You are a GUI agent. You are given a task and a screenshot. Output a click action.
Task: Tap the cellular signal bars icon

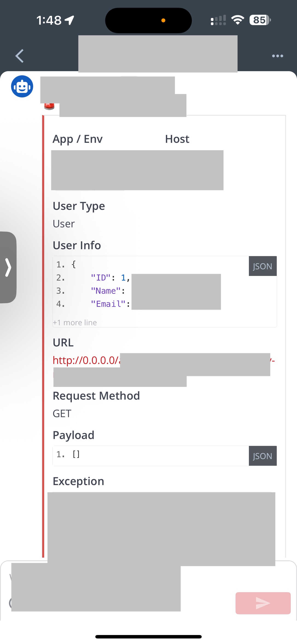218,20
